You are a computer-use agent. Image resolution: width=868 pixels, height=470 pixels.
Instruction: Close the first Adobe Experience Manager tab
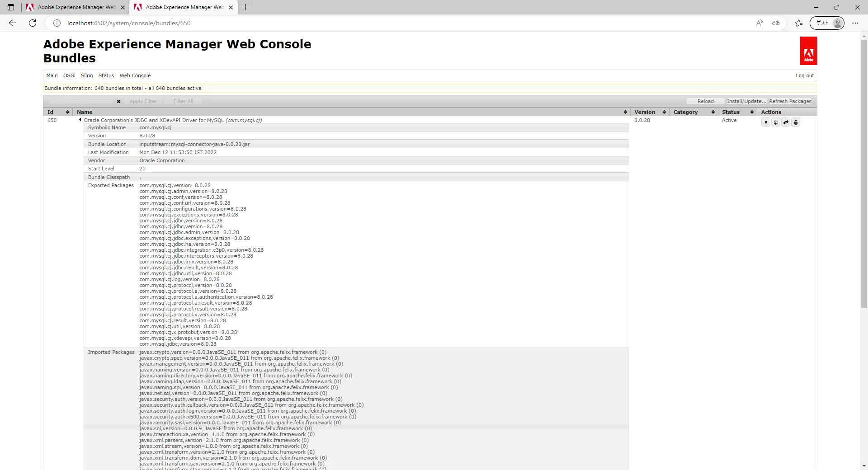(x=123, y=7)
